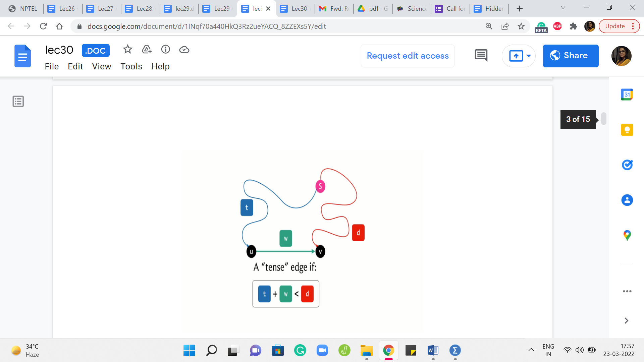The image size is (644, 362).
Task: Check document cloud status icon
Action: pos(184,50)
